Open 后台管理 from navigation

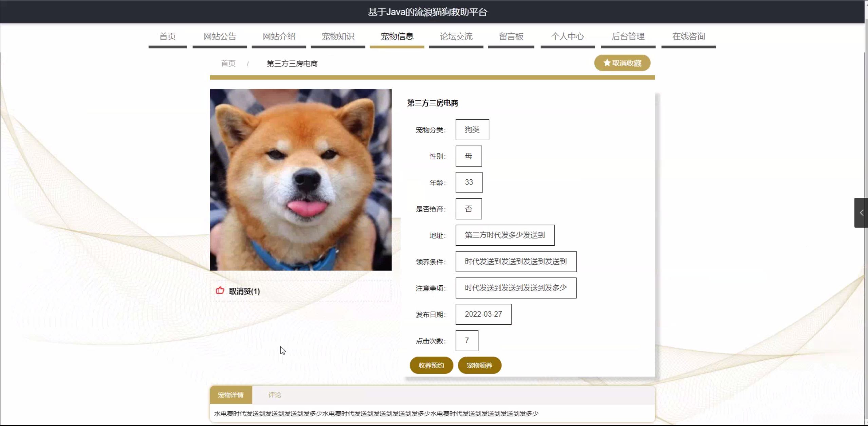(628, 36)
